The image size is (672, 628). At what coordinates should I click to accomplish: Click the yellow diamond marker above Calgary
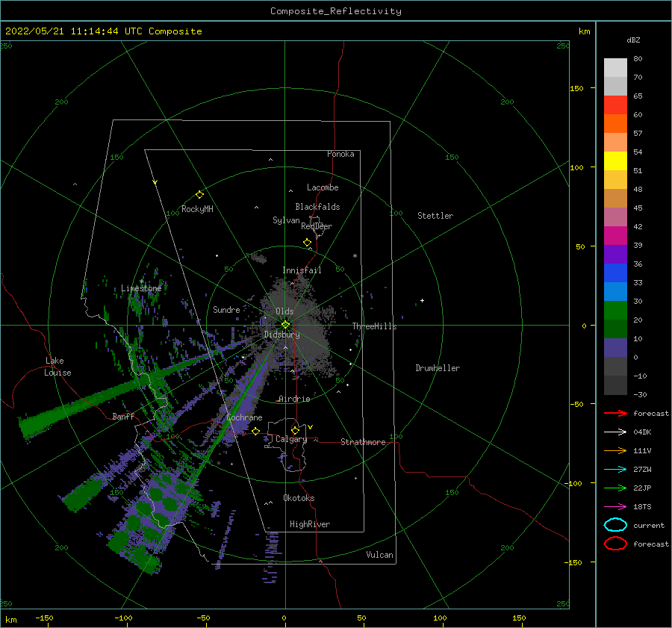[295, 430]
